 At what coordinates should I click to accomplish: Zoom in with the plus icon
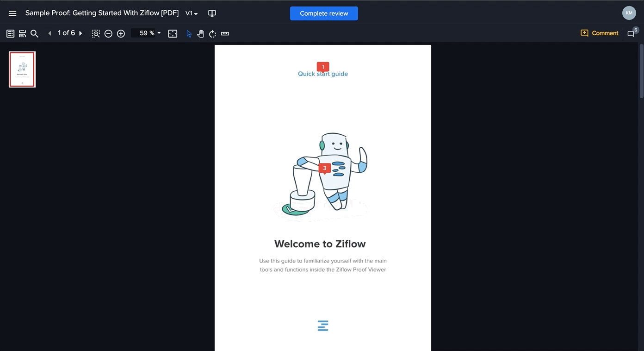click(121, 33)
